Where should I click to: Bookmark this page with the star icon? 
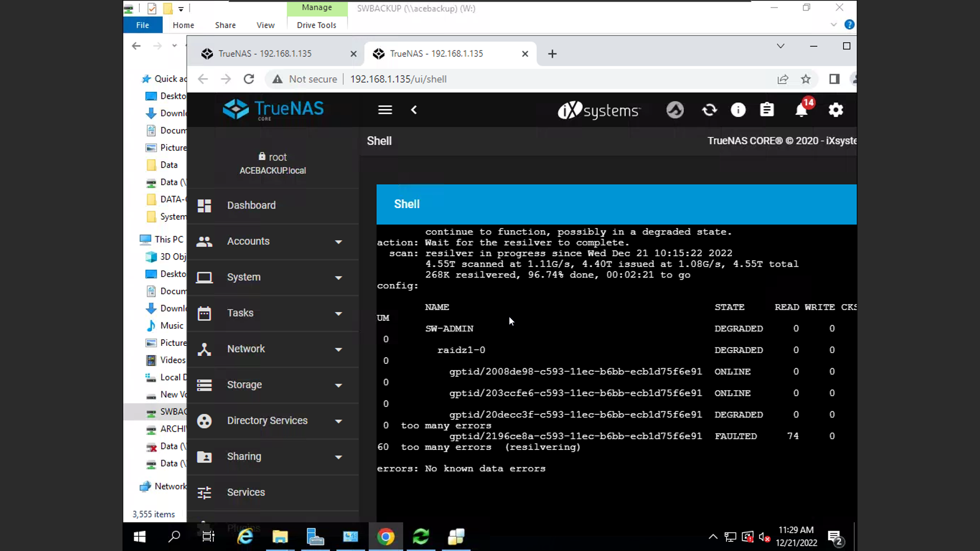(x=805, y=79)
